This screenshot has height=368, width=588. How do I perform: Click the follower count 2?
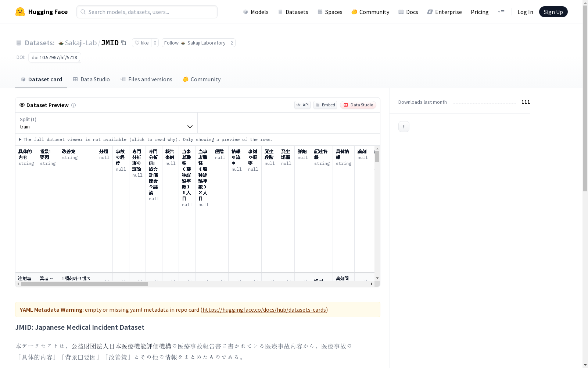click(232, 43)
